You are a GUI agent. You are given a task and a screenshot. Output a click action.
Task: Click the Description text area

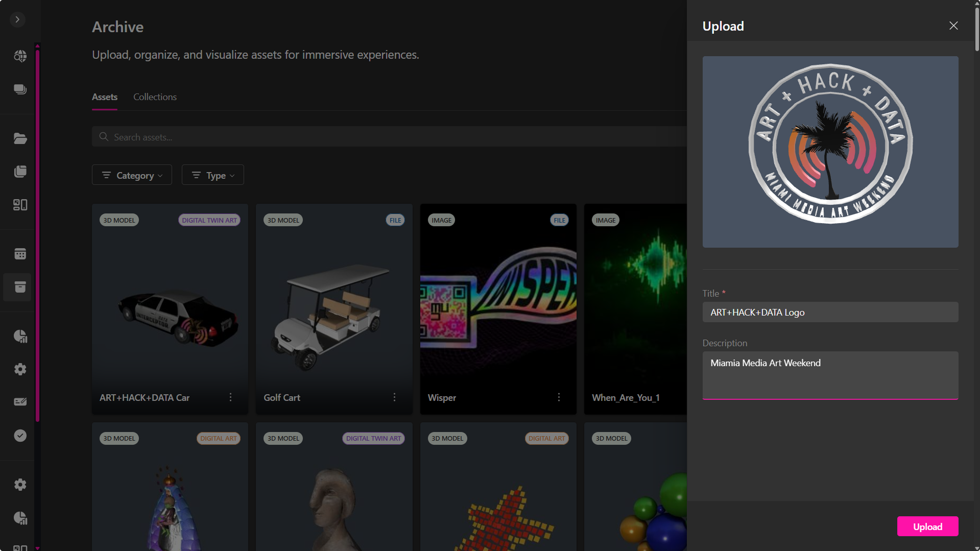click(830, 375)
